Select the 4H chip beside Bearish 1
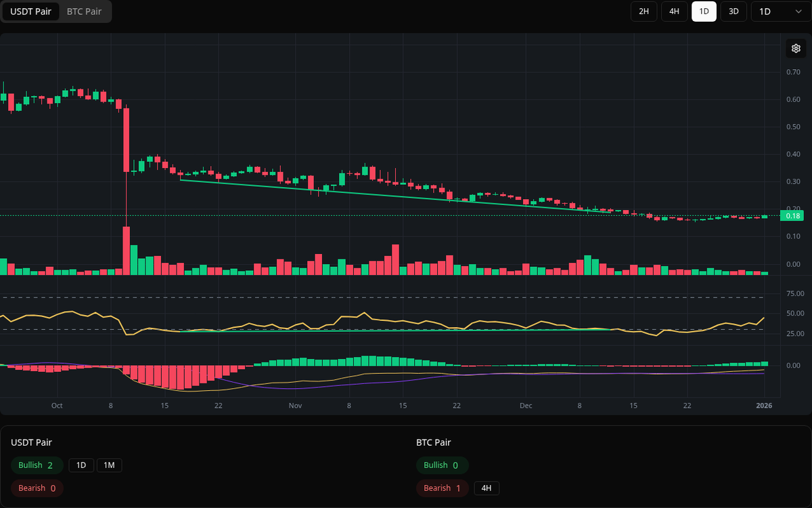The image size is (812, 508). [486, 488]
